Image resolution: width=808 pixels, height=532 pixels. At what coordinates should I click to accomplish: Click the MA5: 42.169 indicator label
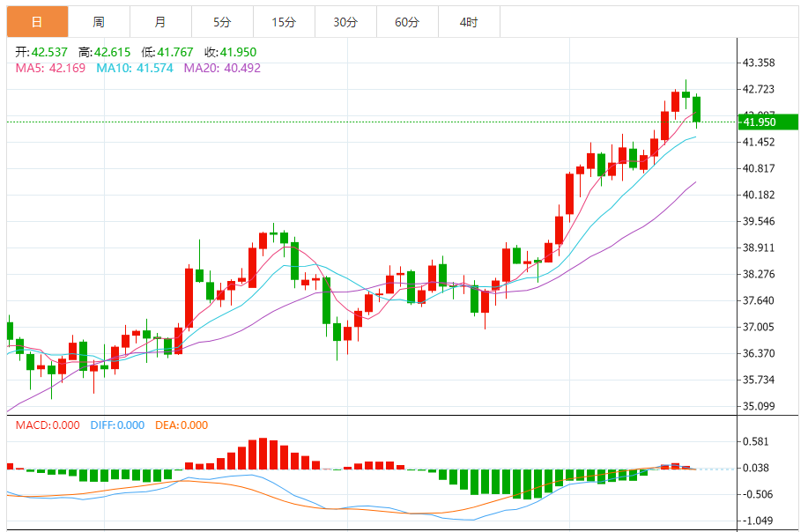[x=50, y=68]
